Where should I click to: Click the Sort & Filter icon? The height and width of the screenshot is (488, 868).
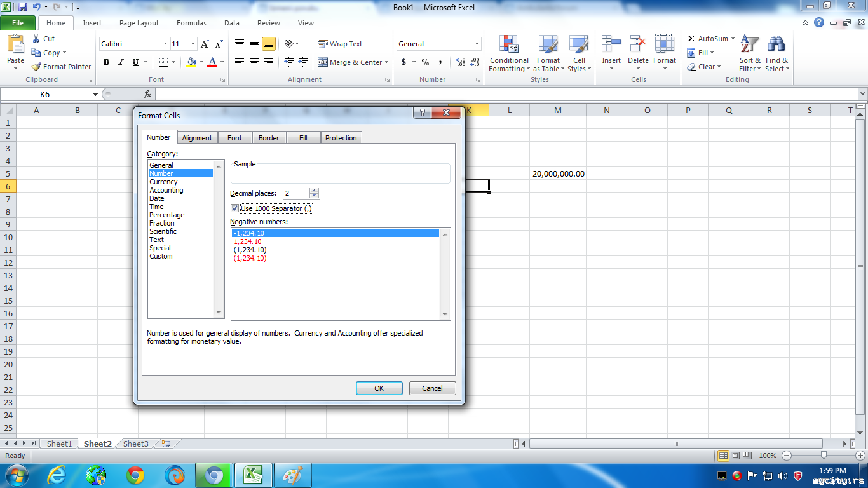click(x=750, y=44)
